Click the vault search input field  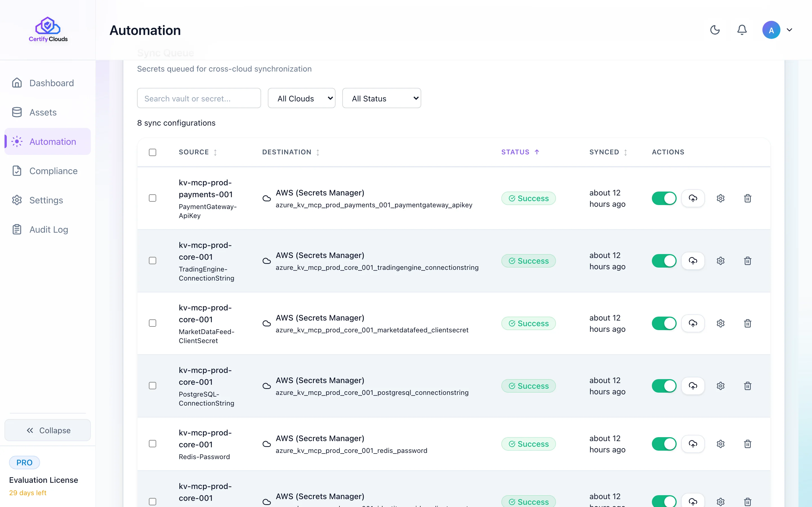pos(199,98)
